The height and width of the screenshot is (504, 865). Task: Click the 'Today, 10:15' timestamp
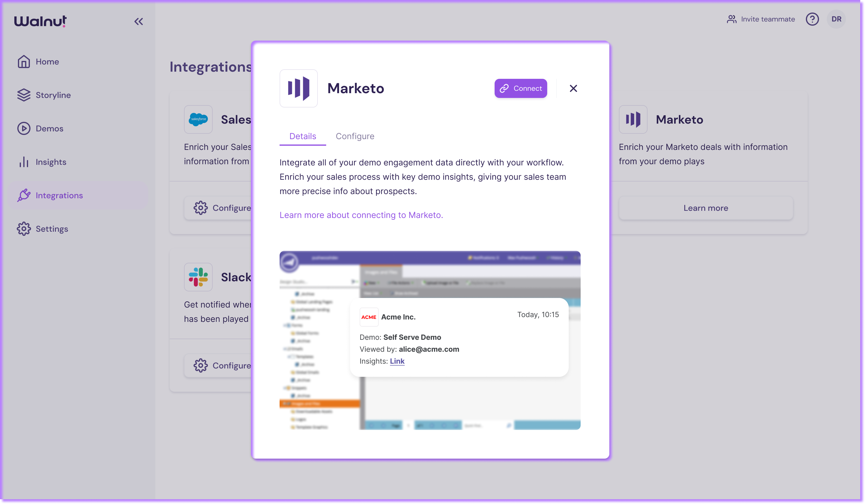pyautogui.click(x=538, y=315)
